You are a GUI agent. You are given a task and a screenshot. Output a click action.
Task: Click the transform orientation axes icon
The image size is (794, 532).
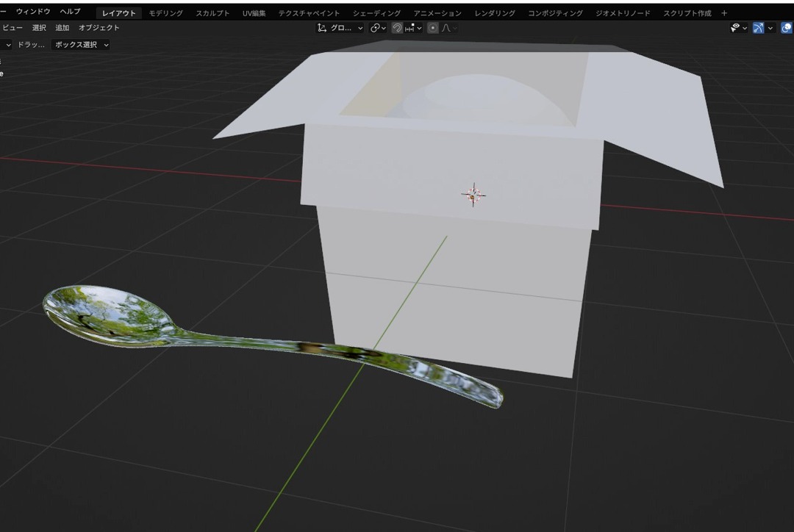point(322,28)
